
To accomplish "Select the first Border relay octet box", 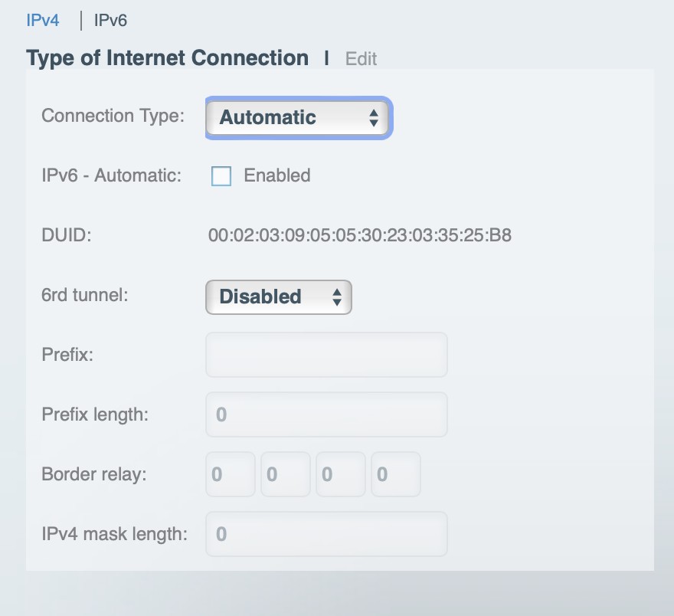I will (230, 474).
